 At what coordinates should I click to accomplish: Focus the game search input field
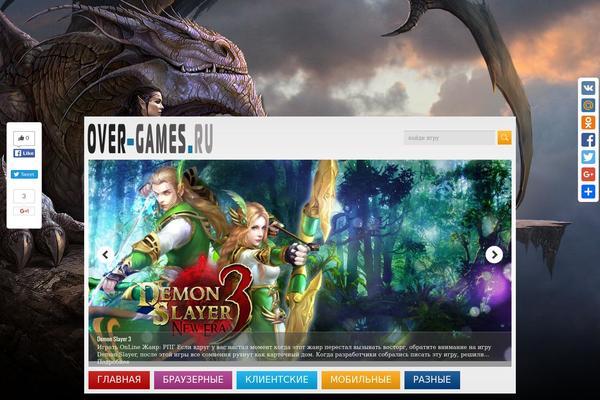pyautogui.click(x=450, y=137)
